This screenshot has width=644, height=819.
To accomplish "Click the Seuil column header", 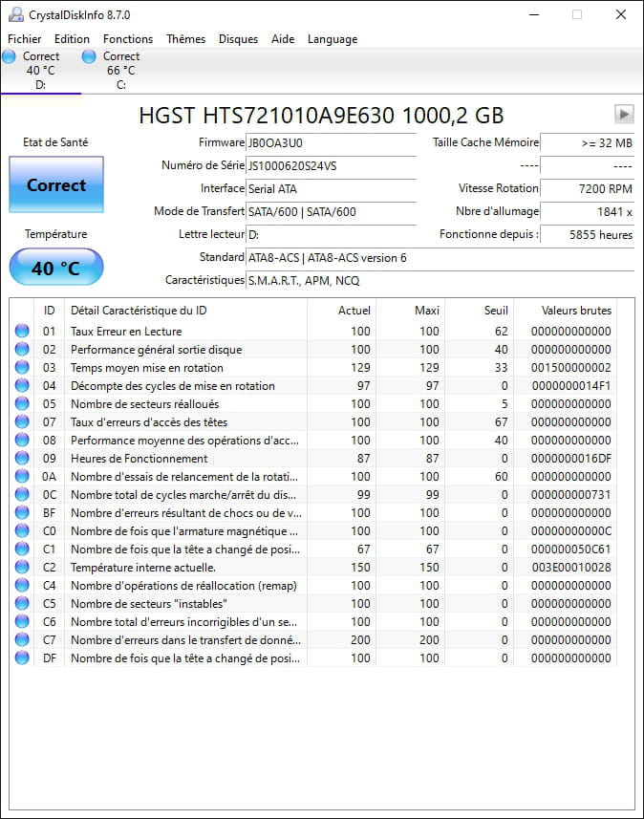I will [495, 311].
